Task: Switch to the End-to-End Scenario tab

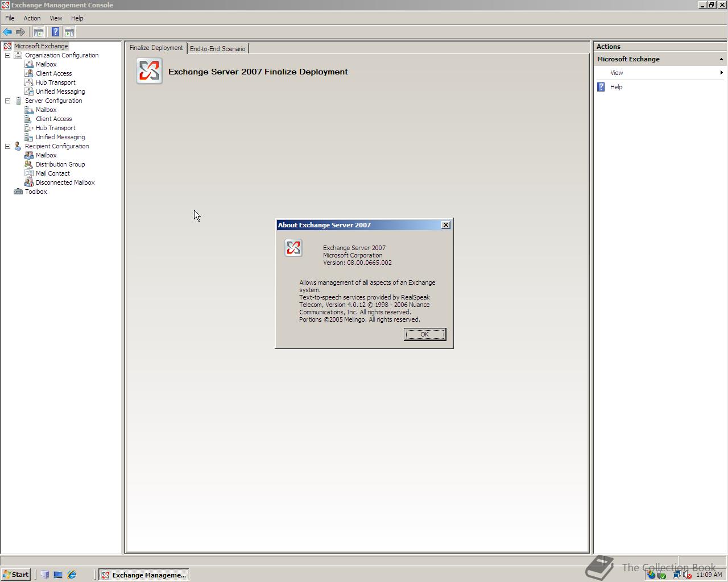Action: tap(217, 49)
